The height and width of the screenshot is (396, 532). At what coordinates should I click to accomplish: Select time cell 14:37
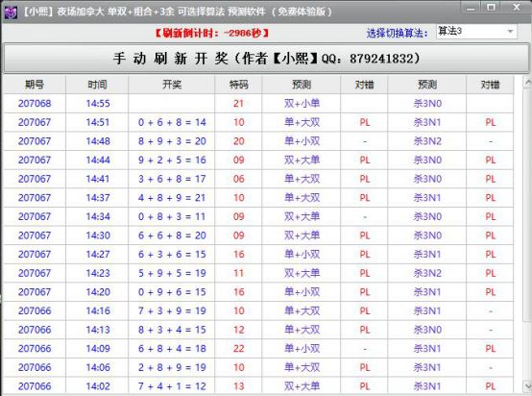(x=98, y=198)
